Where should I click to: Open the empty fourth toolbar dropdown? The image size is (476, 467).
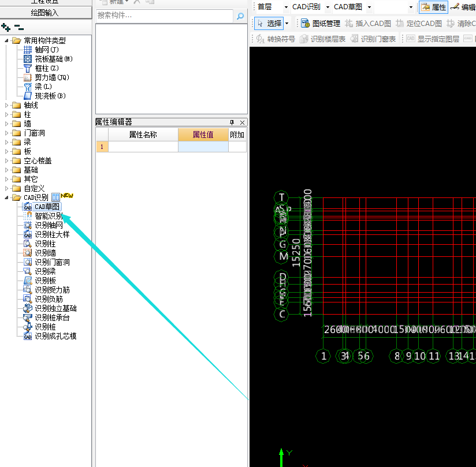click(411, 8)
